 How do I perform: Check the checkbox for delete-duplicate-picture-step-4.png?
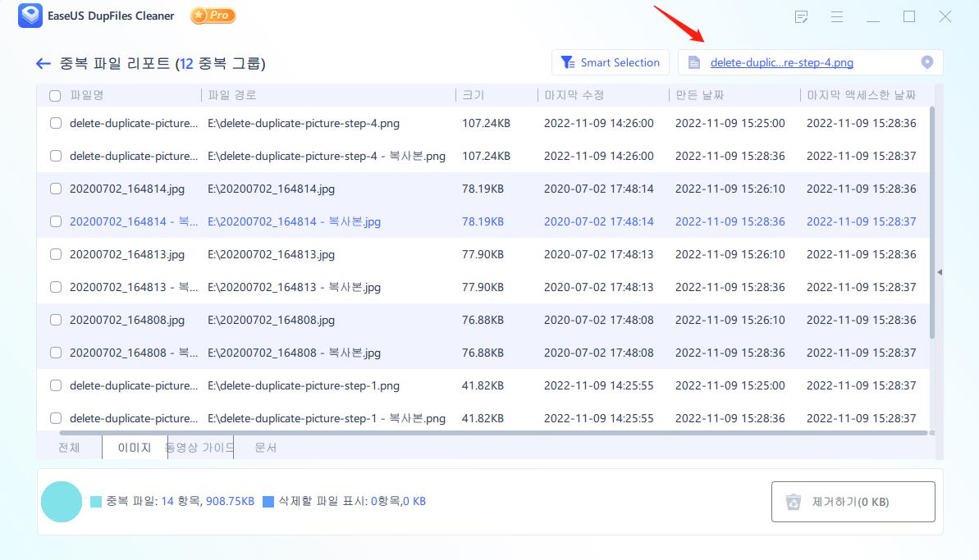click(55, 123)
